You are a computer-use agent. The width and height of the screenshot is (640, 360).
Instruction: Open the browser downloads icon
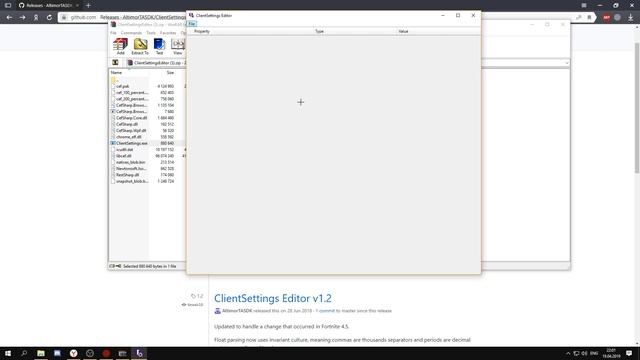(x=631, y=18)
